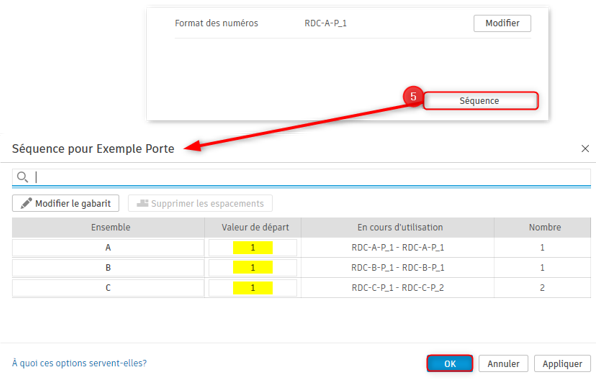Click the RDC-A-P_1 format value text

[x=325, y=23]
